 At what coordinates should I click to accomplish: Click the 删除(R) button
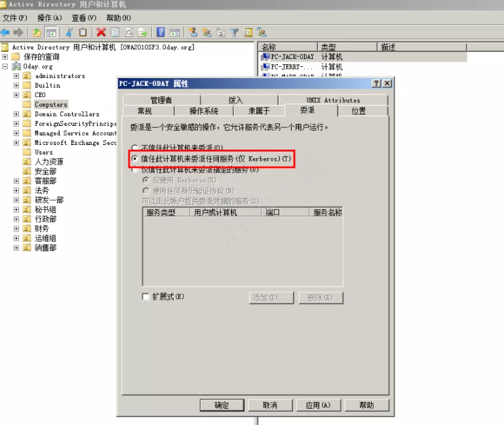[320, 298]
